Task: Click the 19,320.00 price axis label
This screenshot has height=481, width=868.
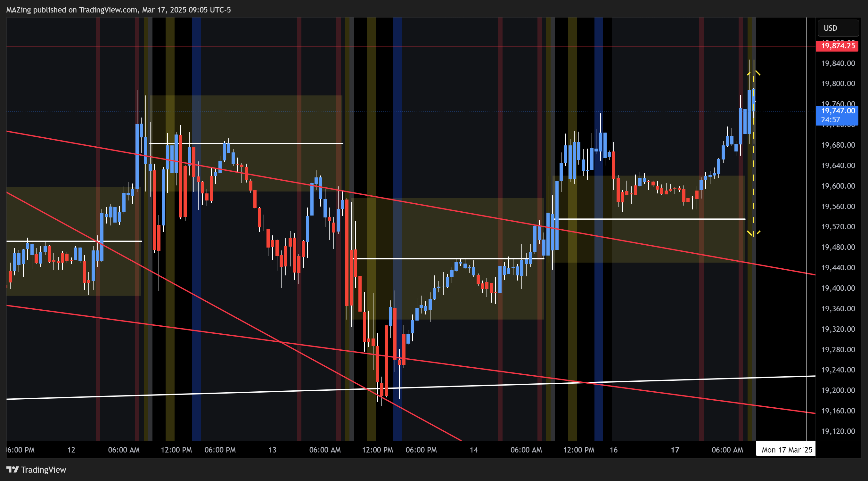Action: pos(838,329)
